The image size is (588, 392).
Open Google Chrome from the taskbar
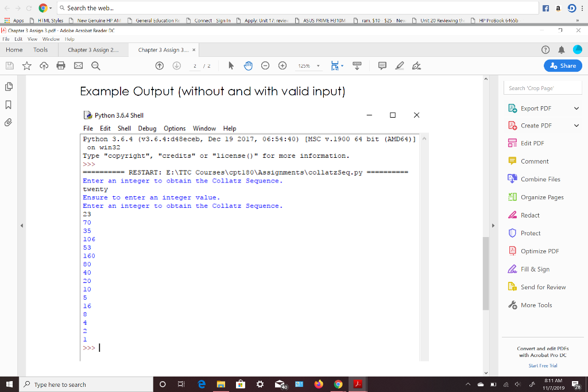338,384
